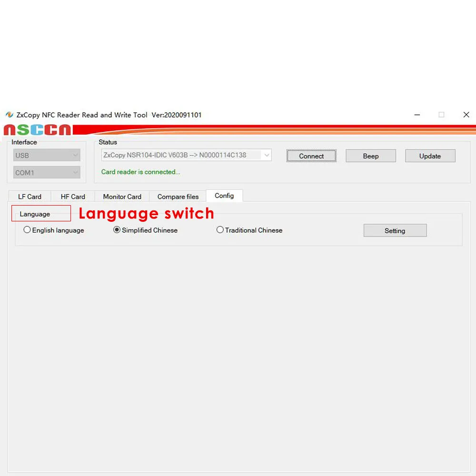Open the USB interface dropdown
This screenshot has height=476, width=476.
(47, 156)
